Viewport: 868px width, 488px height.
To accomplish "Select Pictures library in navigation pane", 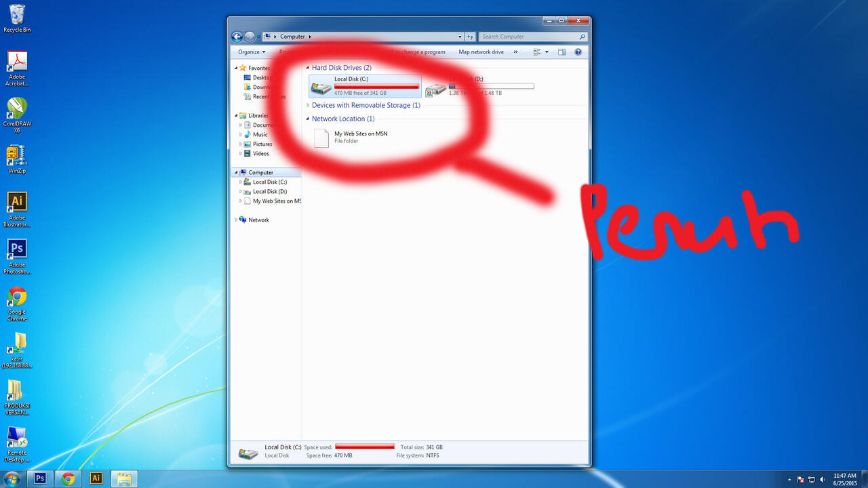I will click(262, 144).
